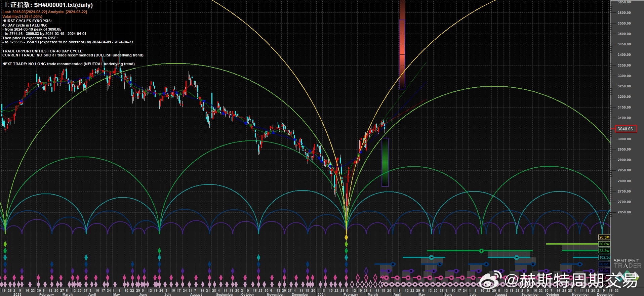
Task: Click the teal trough circle near early May
Action: [x=431, y=257]
